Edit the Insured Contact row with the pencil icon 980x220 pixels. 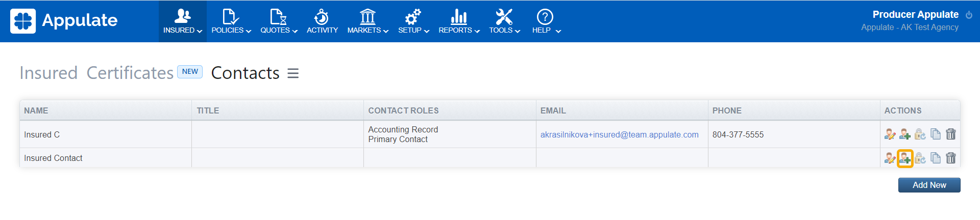[890, 158]
